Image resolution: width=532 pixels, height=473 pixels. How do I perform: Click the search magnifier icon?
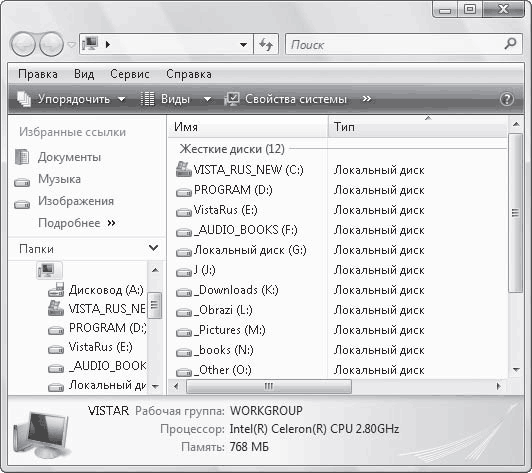click(510, 43)
